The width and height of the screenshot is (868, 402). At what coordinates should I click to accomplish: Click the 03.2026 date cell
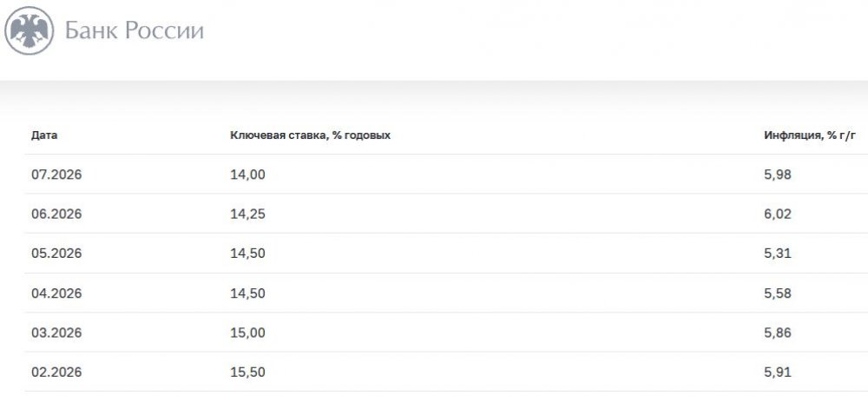click(56, 333)
